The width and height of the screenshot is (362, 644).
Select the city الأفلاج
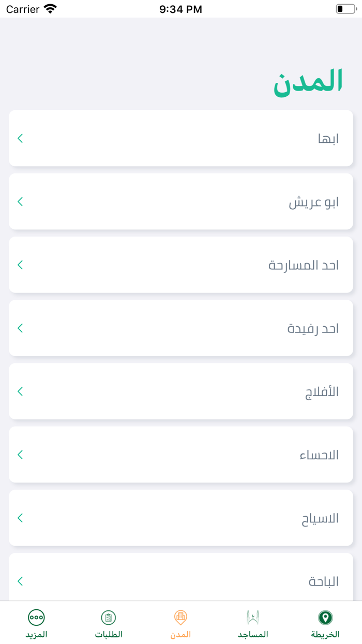pyautogui.click(x=323, y=391)
